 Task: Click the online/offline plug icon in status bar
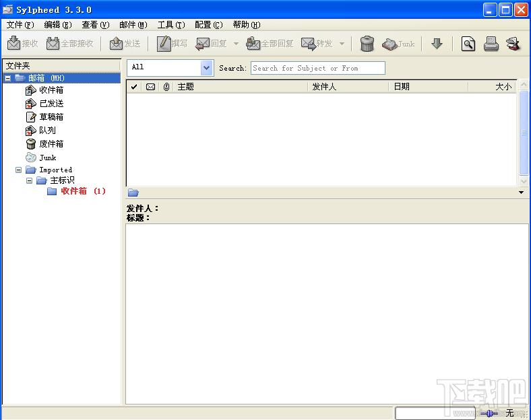click(x=489, y=413)
